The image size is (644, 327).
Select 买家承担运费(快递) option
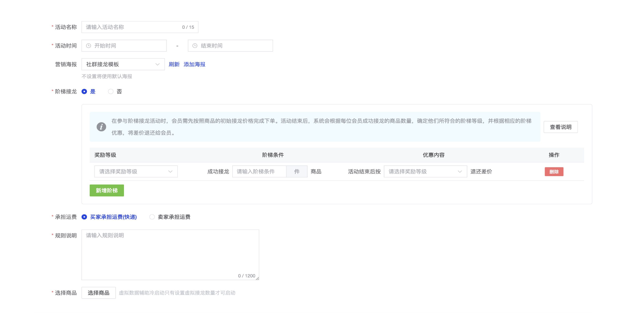pos(84,217)
